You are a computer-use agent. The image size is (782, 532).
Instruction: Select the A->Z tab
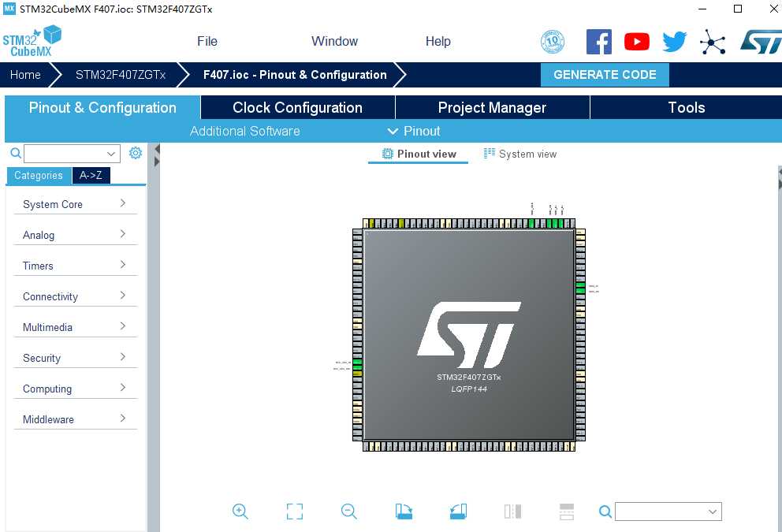click(91, 176)
